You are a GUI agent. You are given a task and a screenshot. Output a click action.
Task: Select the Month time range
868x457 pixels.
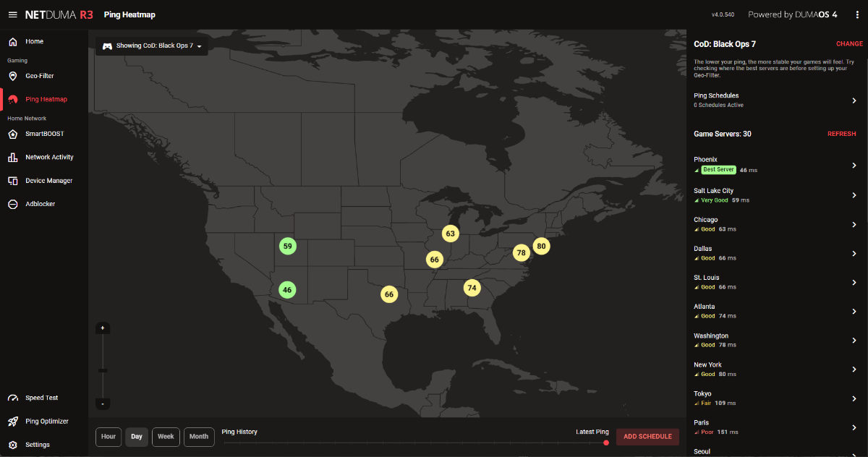point(199,437)
